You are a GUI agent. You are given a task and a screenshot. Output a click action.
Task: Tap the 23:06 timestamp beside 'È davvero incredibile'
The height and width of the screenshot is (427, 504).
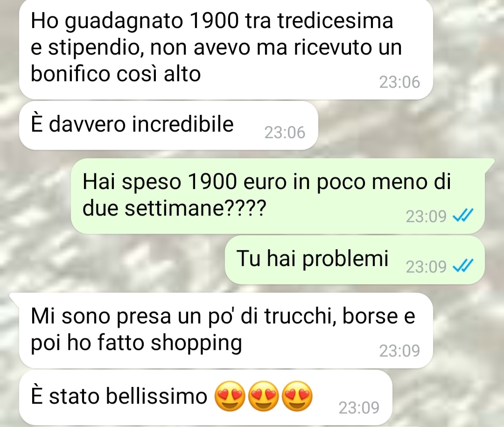pos(285,133)
